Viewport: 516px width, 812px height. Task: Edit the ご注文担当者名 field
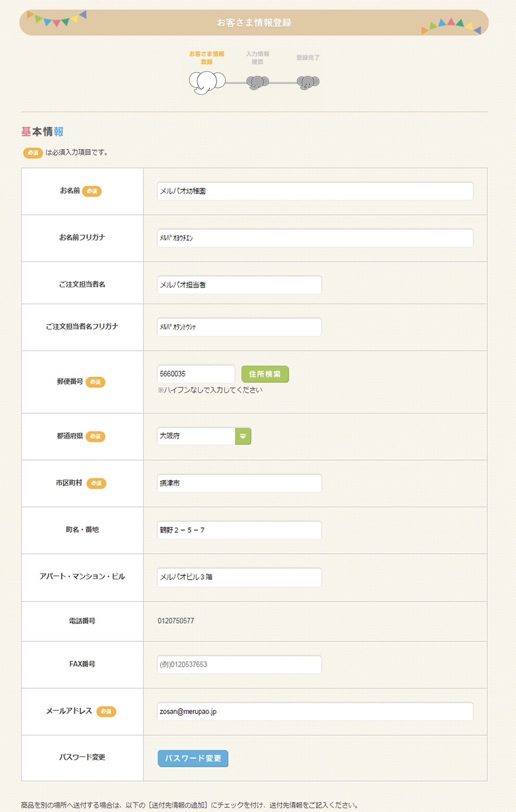(239, 285)
